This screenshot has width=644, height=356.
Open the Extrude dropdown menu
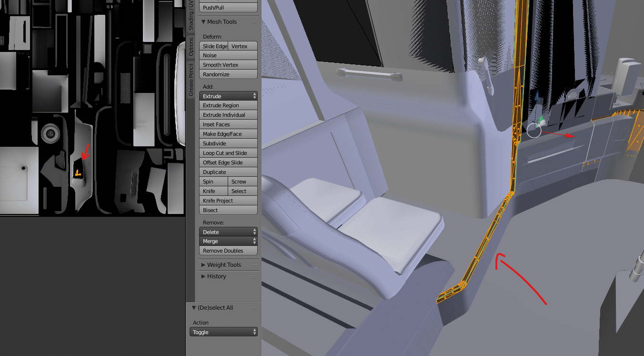coord(229,96)
